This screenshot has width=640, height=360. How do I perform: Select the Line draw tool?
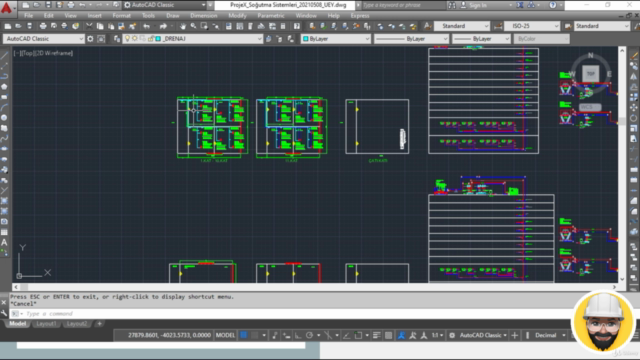4,56
